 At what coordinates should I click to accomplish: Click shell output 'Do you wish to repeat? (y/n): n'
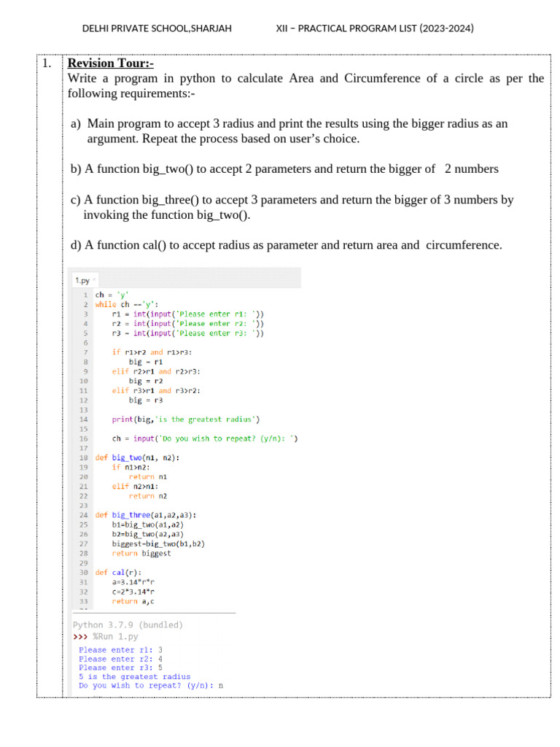[x=151, y=686]
